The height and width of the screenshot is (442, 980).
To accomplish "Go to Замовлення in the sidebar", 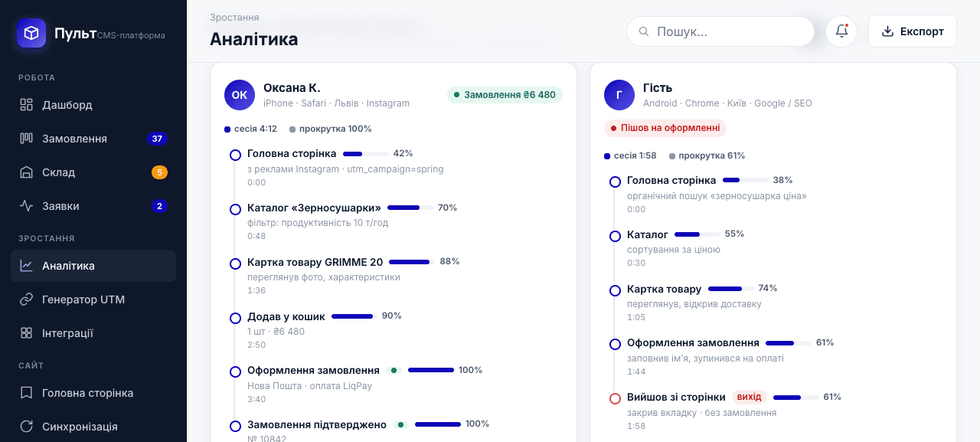I will coord(93,139).
